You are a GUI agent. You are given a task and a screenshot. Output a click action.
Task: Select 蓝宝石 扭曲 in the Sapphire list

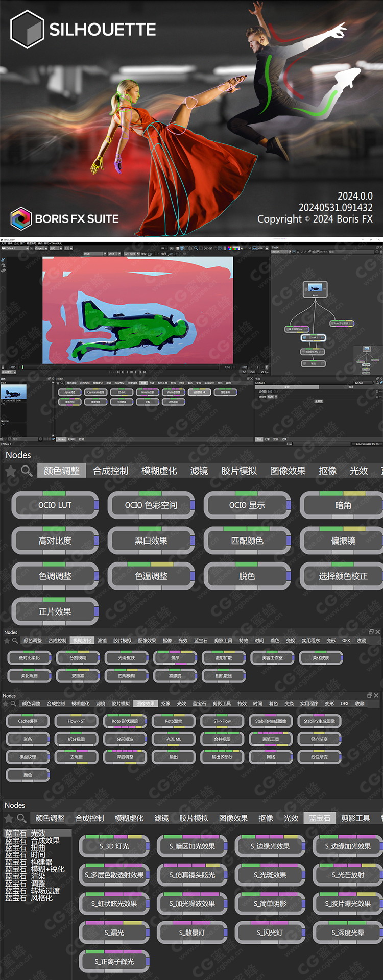tap(25, 847)
